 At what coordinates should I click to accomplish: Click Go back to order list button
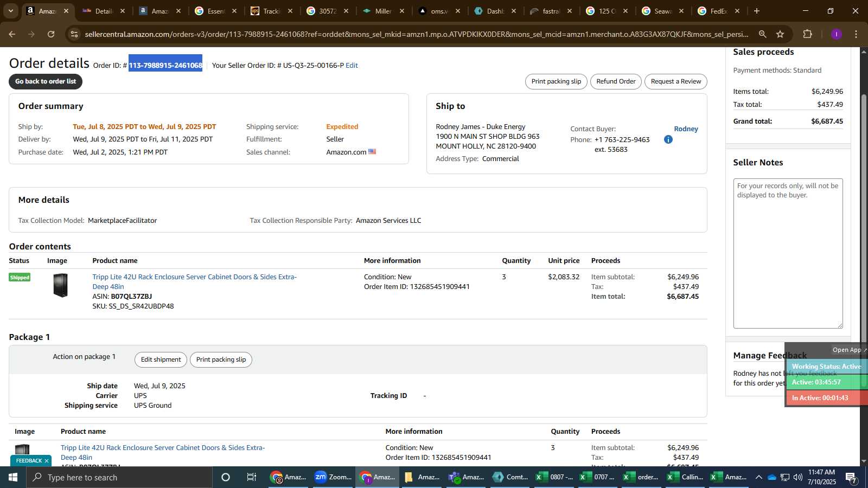point(46,81)
